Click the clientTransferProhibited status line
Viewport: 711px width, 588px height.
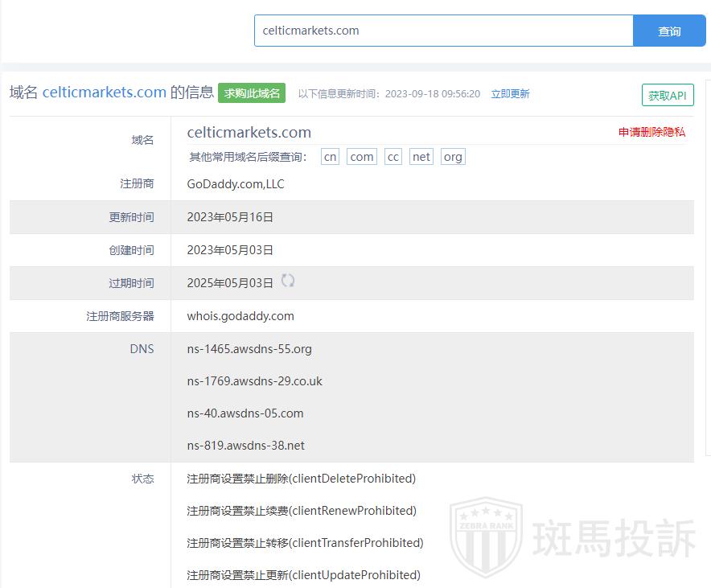pyautogui.click(x=305, y=543)
